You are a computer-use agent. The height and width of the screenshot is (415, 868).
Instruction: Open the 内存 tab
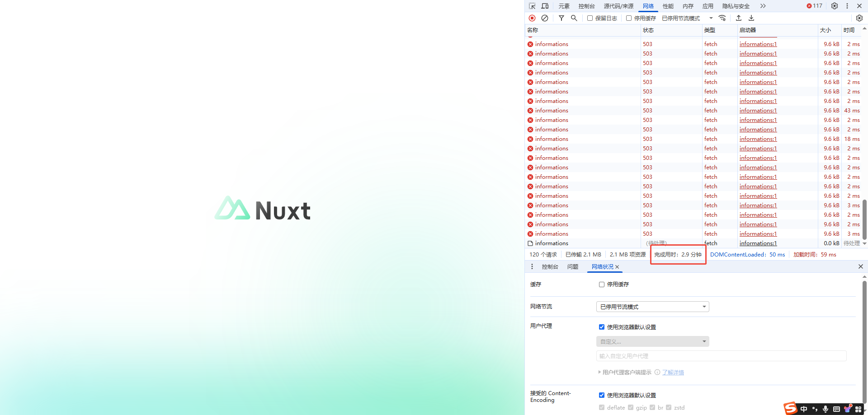pos(688,6)
